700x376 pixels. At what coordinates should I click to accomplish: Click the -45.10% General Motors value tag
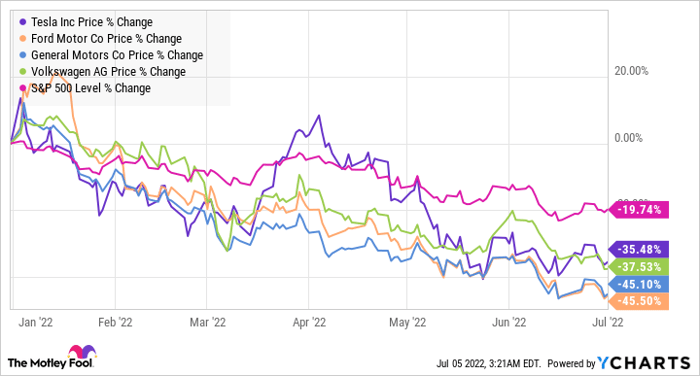[639, 284]
